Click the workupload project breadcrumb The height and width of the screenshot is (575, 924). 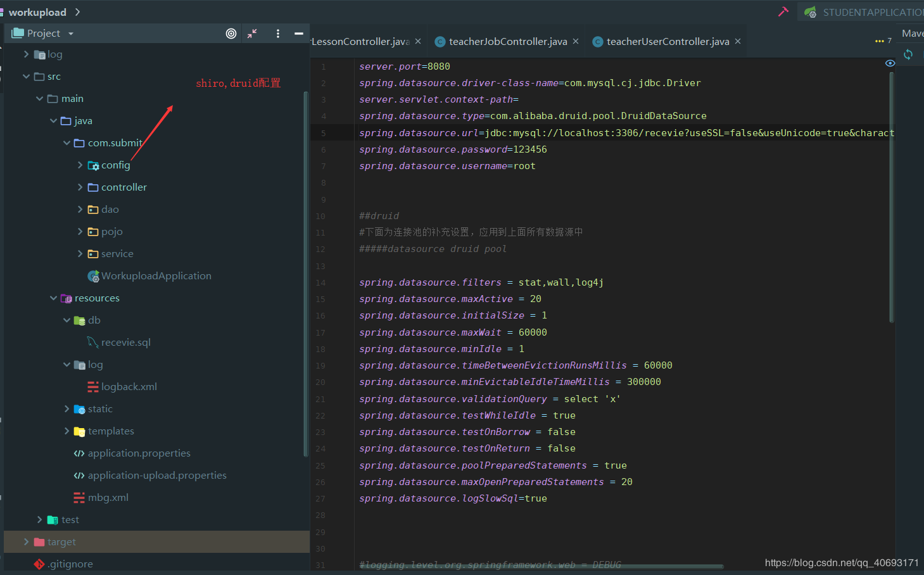pos(37,12)
